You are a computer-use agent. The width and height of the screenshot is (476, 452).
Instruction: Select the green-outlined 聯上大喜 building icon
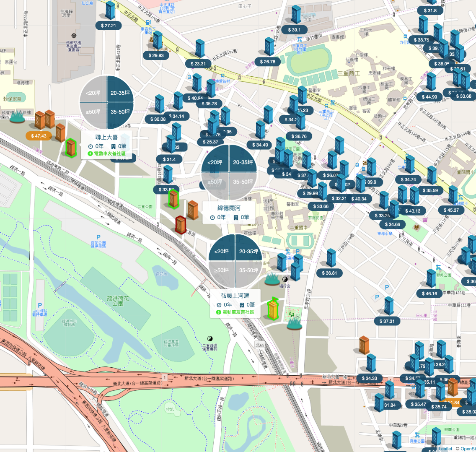click(x=71, y=148)
